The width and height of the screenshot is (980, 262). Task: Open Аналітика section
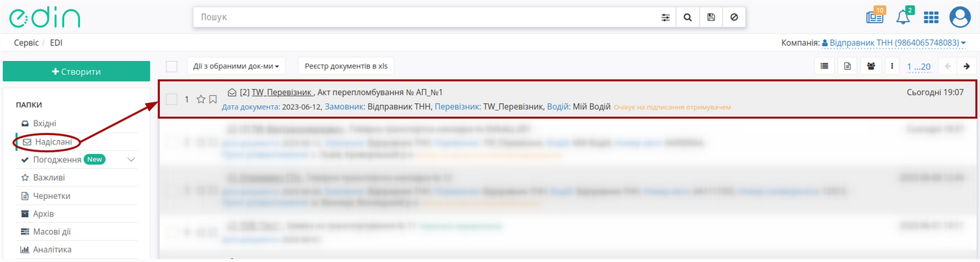52,250
